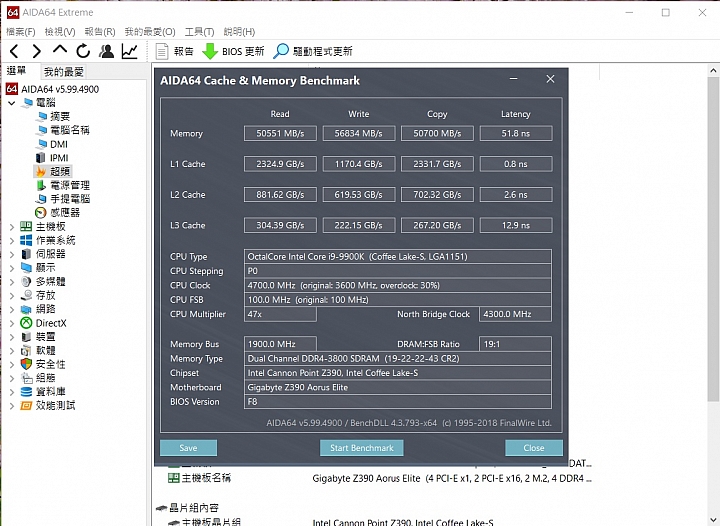The image size is (720, 526).
Task: Expand the DirectX tree node arrow
Action: (x=12, y=323)
